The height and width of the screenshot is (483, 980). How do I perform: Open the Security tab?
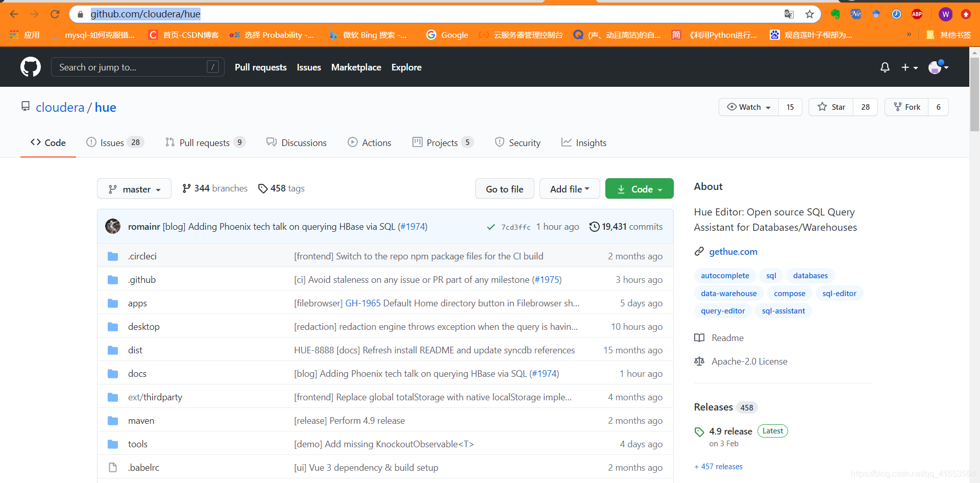point(518,142)
